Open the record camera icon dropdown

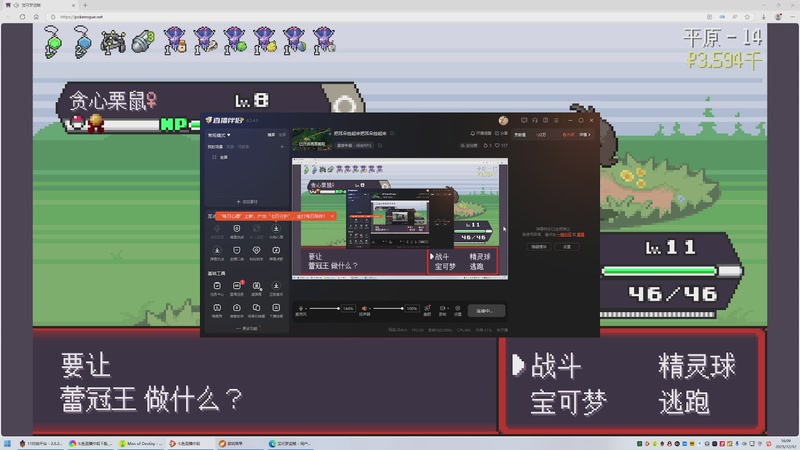click(443, 310)
